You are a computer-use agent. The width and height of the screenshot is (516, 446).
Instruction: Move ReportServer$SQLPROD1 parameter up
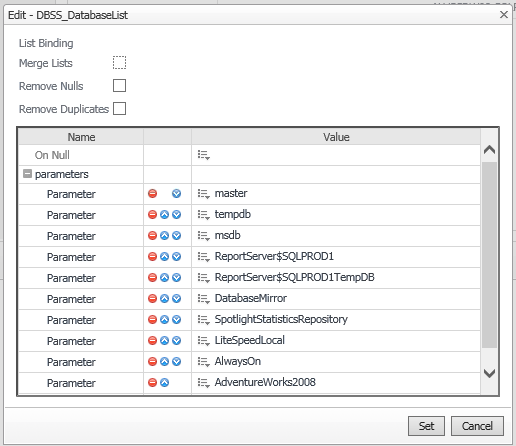(164, 257)
